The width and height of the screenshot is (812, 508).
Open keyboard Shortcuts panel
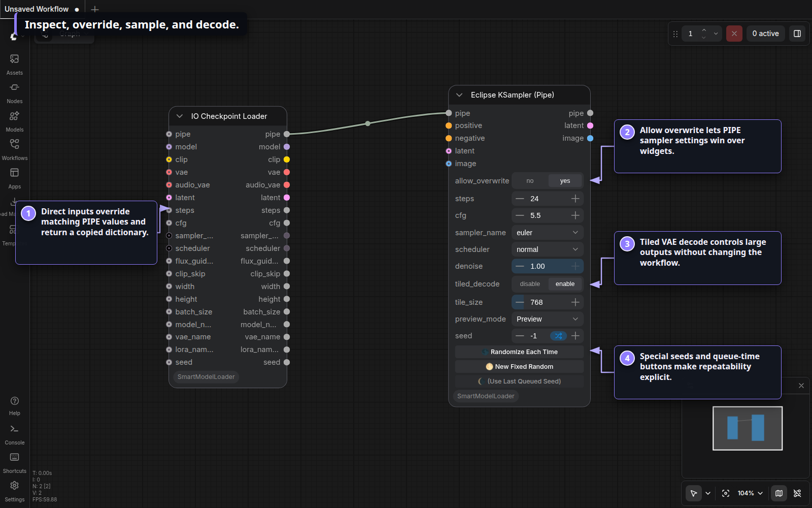14,463
